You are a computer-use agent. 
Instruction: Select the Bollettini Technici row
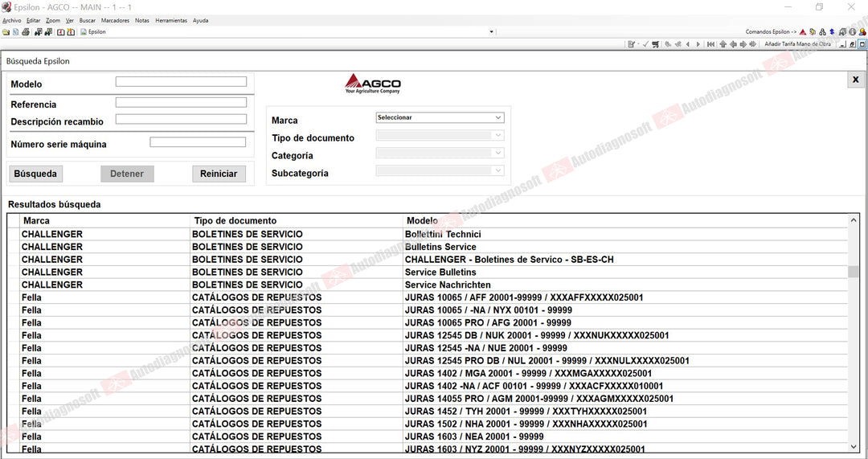(428, 234)
